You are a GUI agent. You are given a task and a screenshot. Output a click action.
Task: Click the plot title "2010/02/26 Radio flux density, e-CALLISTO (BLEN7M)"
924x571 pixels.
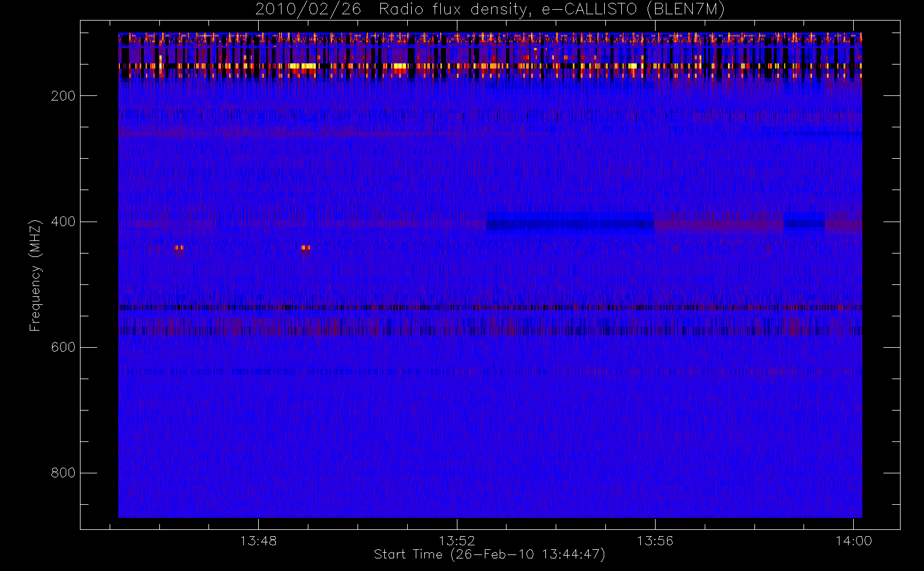click(x=490, y=9)
